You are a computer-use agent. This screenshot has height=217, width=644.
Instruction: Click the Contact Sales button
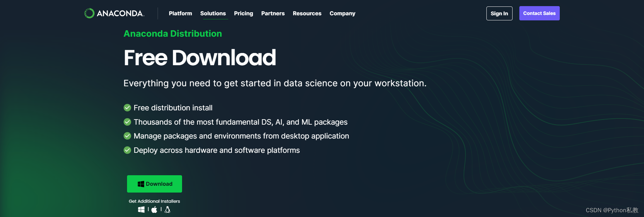539,13
